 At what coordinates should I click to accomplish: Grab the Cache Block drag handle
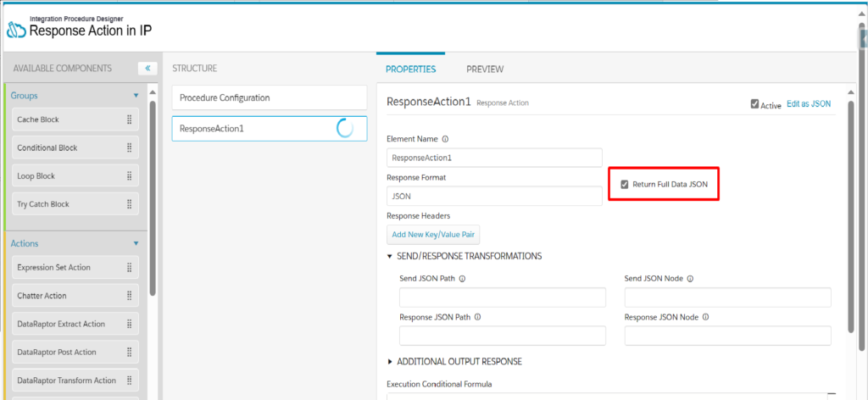pyautogui.click(x=129, y=119)
